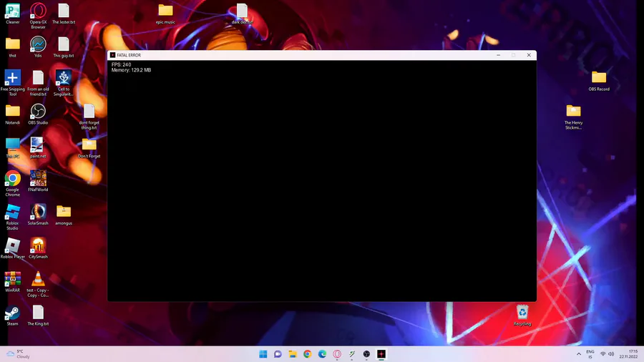
Task: Select the WinRAR desktop shortcut
Action: click(x=13, y=282)
